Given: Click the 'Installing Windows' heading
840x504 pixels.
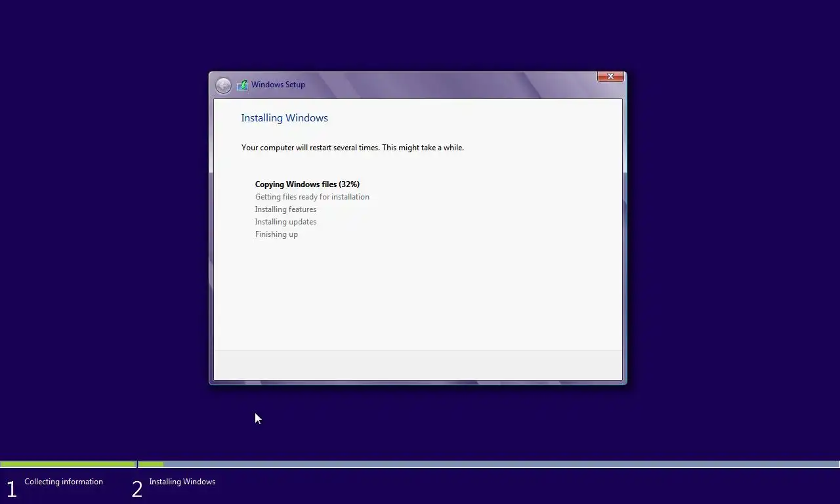Looking at the screenshot, I should pos(284,118).
